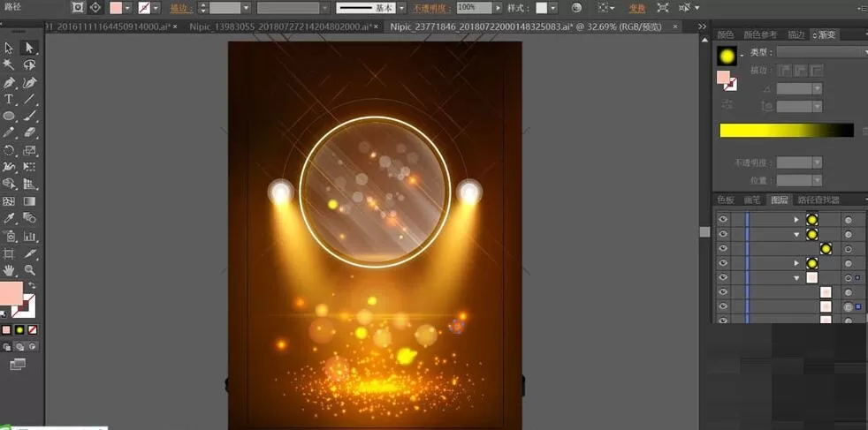Switch to Nipic_13983055 document tab
The image size is (868, 430).
284,26
